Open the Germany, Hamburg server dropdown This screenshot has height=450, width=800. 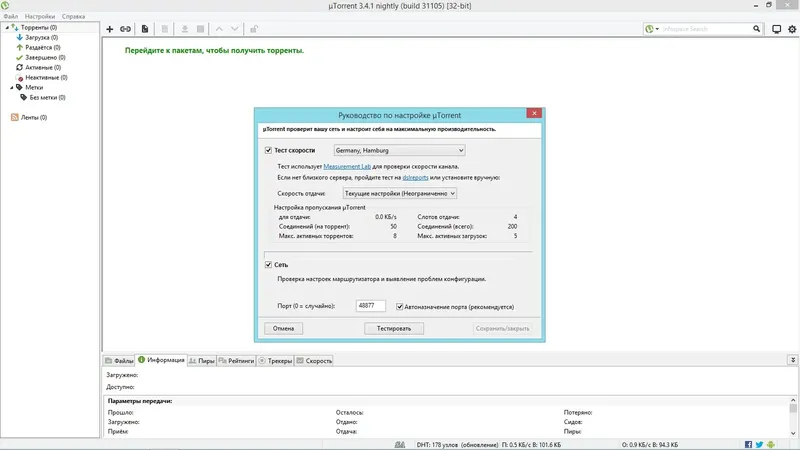click(x=399, y=151)
